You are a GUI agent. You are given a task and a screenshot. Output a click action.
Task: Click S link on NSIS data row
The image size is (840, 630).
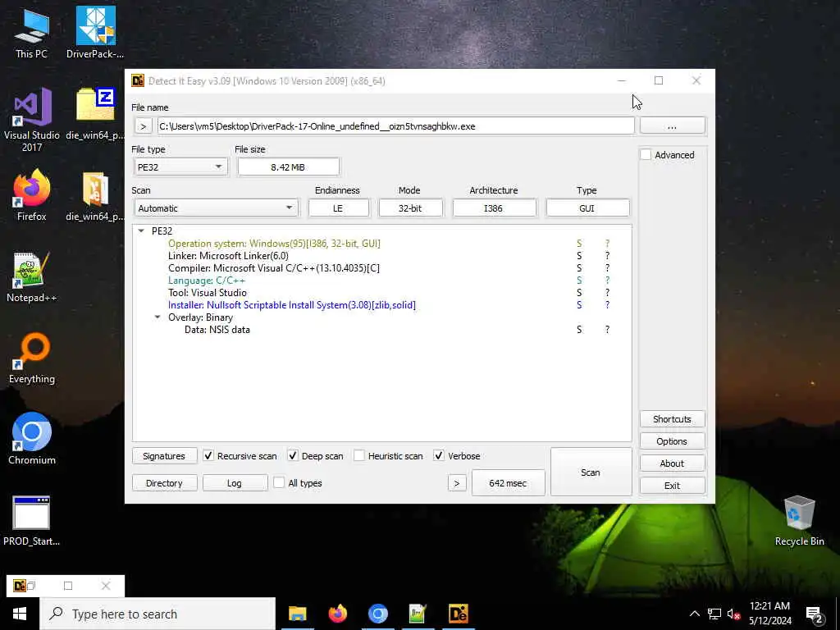(579, 330)
